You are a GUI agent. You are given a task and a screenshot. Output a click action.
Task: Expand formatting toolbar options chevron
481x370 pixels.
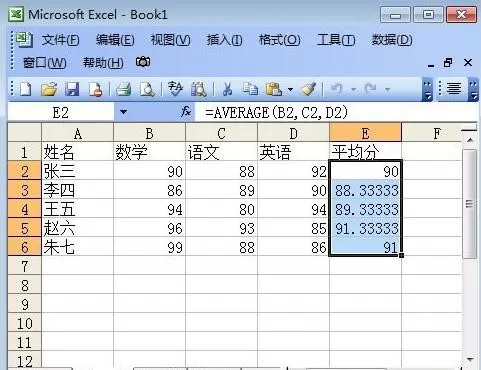tap(474, 89)
